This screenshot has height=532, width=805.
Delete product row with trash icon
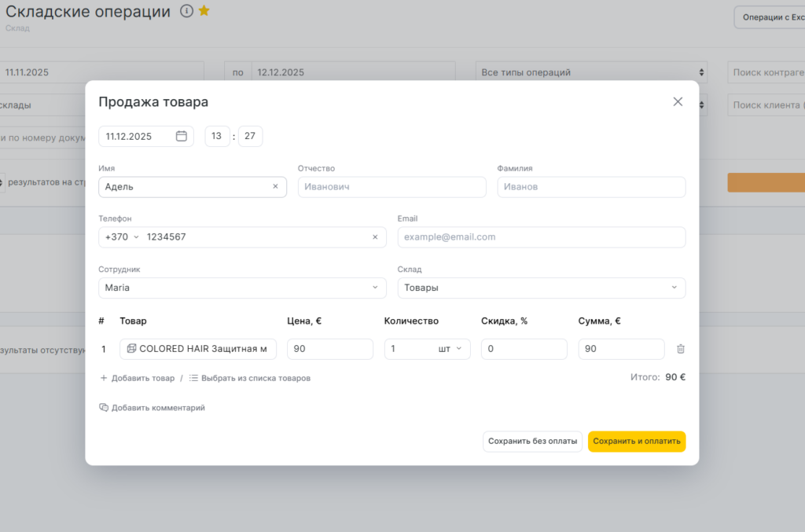click(x=681, y=349)
